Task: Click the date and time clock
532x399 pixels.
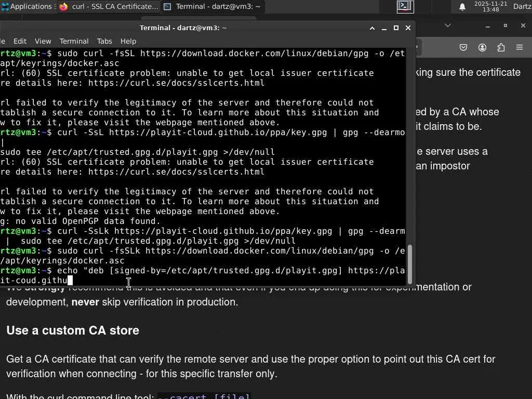Action: tap(490, 6)
